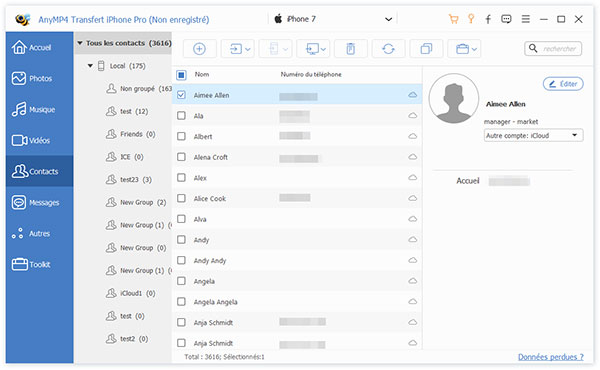Viewport: 600px width, 370px height.
Task: Collapse the Local group tree
Action: tap(90, 66)
